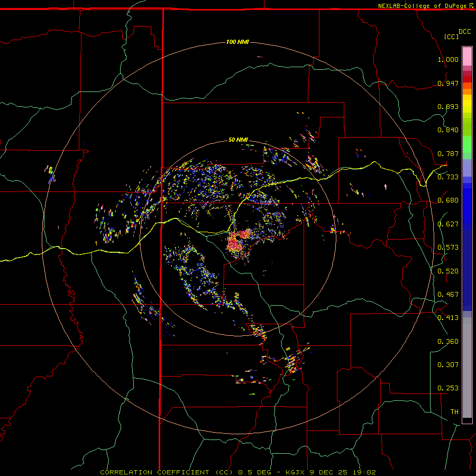Click the 0.680 value on the color scale
The width and height of the screenshot is (476, 476).
pyautogui.click(x=448, y=200)
